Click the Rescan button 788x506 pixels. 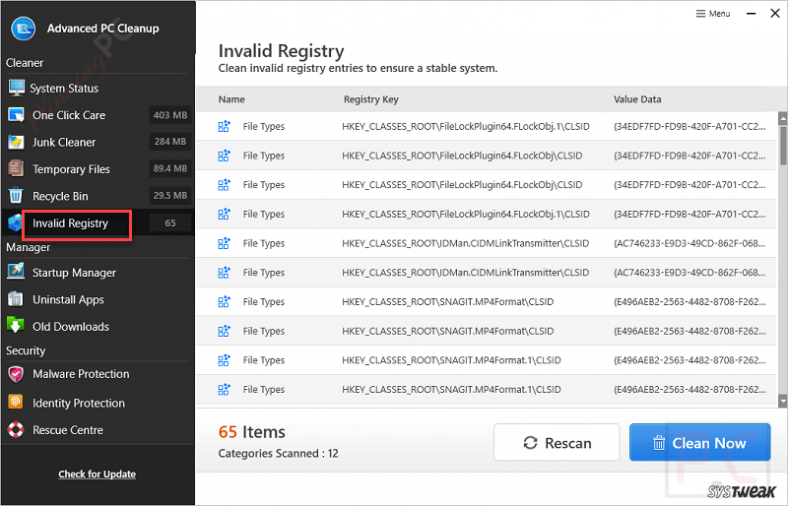556,442
